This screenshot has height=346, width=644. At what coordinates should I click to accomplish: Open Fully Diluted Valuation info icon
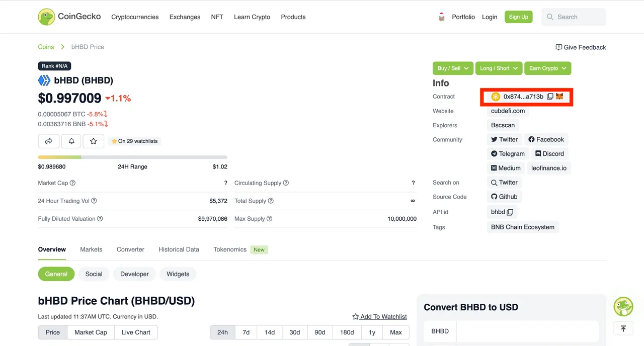[100, 219]
